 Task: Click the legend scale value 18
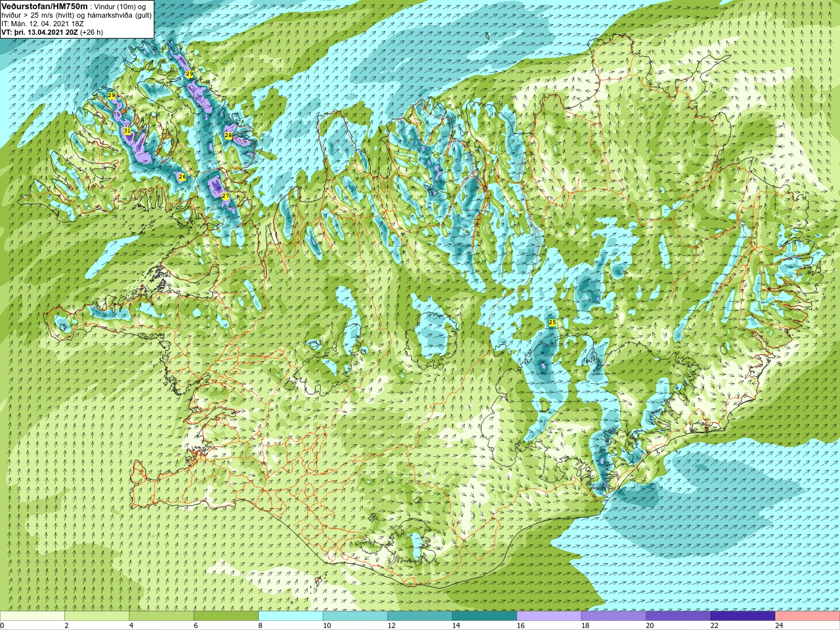click(585, 625)
